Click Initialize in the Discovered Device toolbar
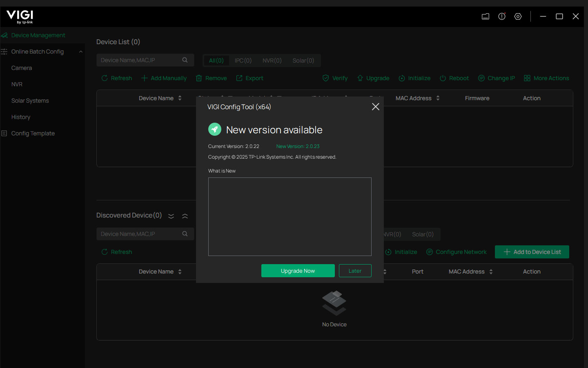The image size is (588, 368). click(401, 252)
